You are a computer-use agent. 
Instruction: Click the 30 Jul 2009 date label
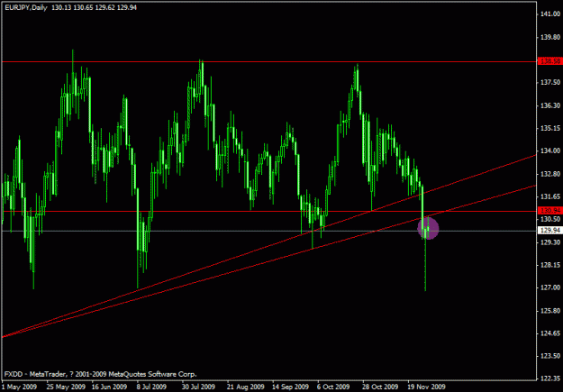(198, 387)
